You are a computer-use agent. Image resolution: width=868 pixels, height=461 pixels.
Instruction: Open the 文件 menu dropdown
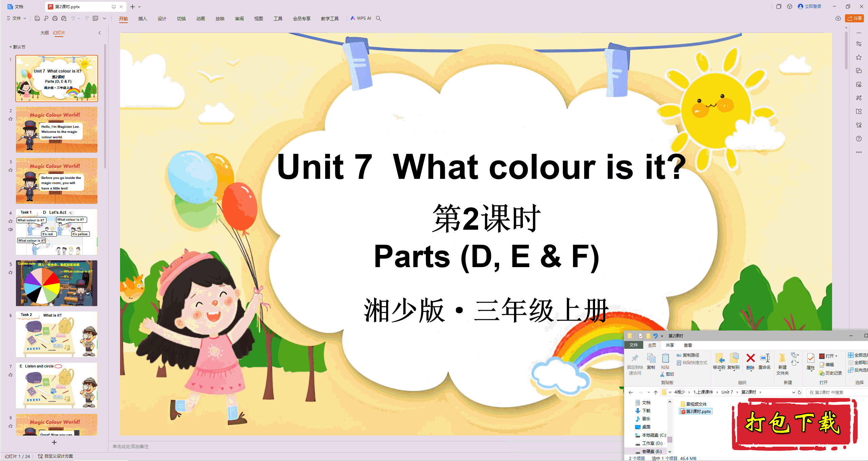16,18
